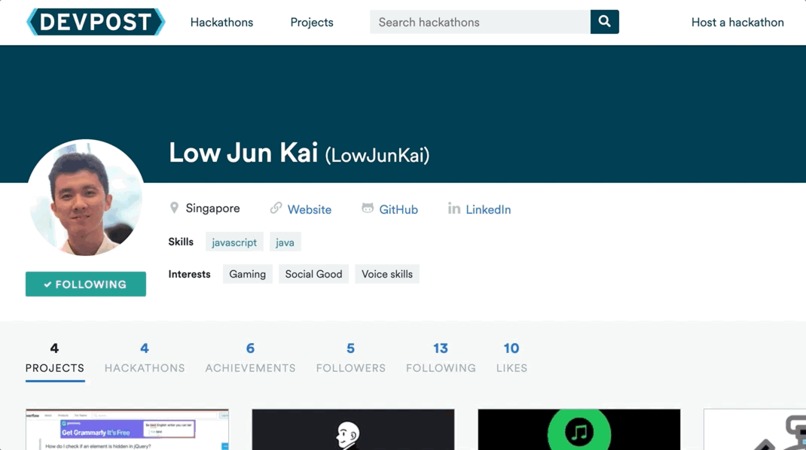The width and height of the screenshot is (806, 450).
Task: Click the chain-link icon beside Website
Action: tap(276, 208)
